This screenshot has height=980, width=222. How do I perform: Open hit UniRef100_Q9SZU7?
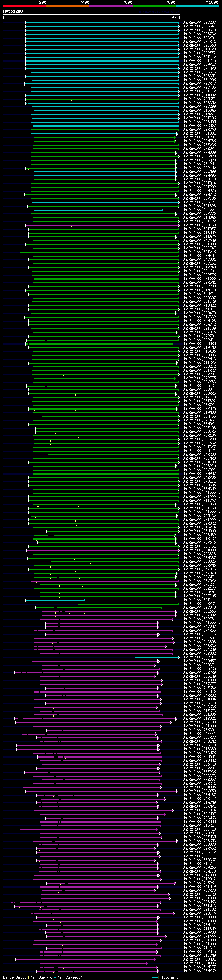[x=199, y=23]
